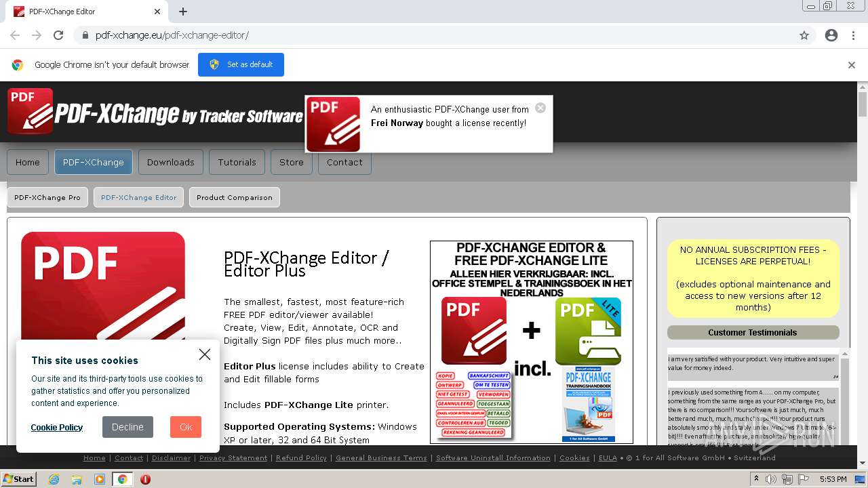
Task: Click the testimonials box scrollbar
Action: [844, 400]
